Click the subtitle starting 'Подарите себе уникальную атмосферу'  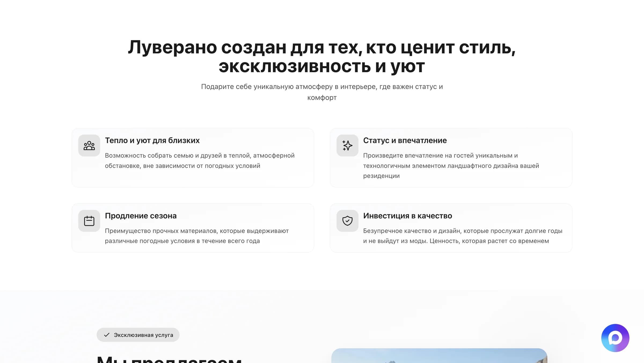(x=322, y=92)
